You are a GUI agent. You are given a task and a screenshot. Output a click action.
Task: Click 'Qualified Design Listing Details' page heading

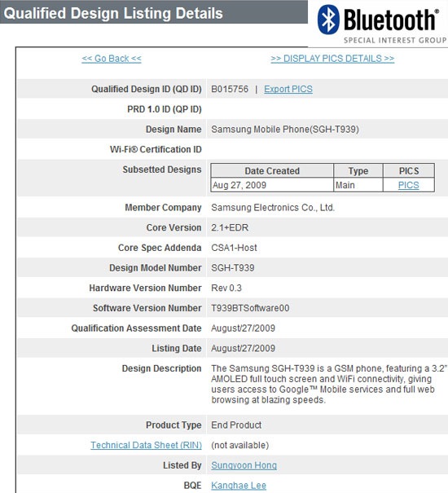[x=113, y=13]
